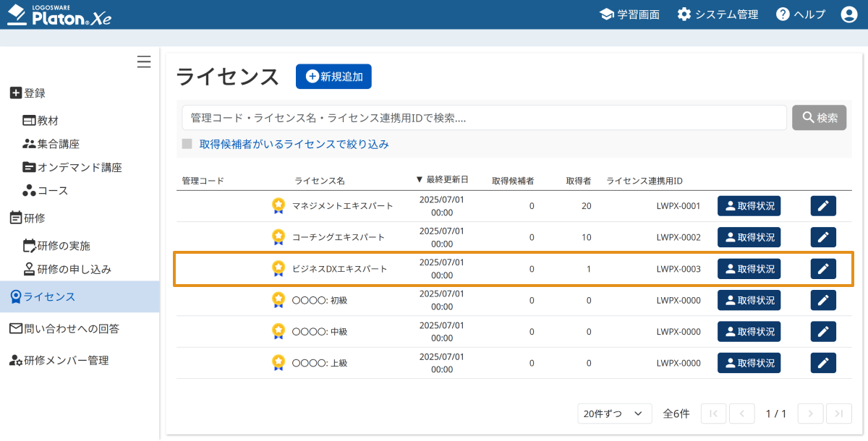Open the 学習画面 learning screen
The image size is (868, 441).
[630, 14]
